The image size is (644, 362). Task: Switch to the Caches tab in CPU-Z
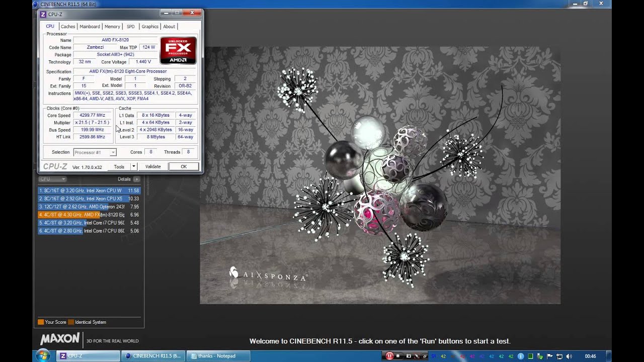pos(68,27)
